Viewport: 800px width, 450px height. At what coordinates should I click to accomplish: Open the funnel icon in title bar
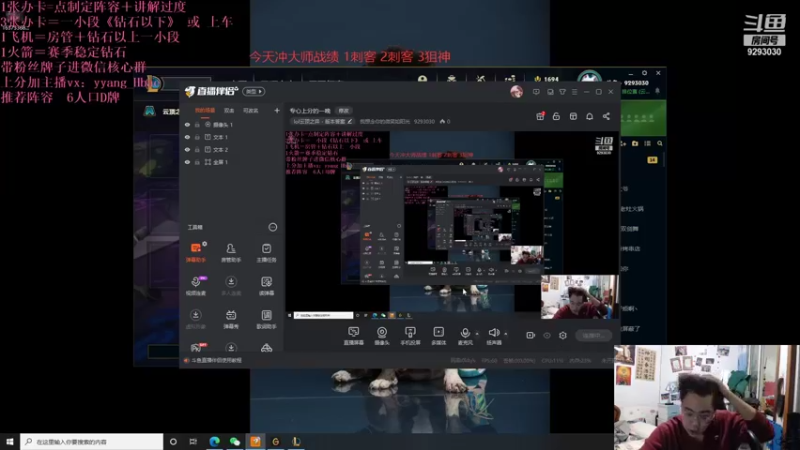click(x=562, y=92)
